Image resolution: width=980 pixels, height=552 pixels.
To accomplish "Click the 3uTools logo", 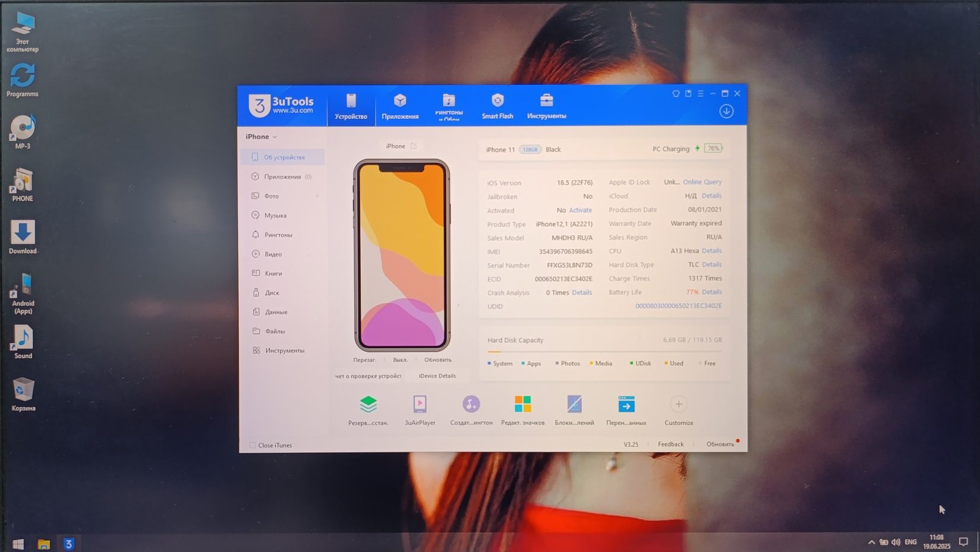I will pyautogui.click(x=281, y=105).
